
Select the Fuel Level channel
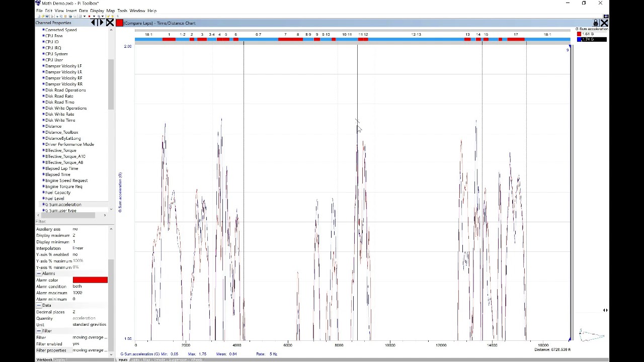(x=55, y=199)
